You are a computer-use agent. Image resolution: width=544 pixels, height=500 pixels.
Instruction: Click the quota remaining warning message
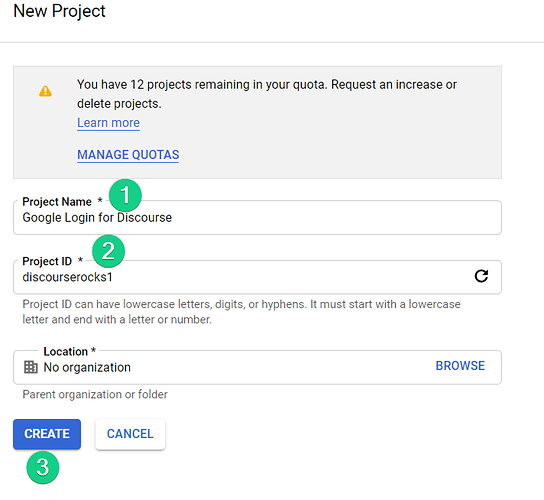[267, 94]
